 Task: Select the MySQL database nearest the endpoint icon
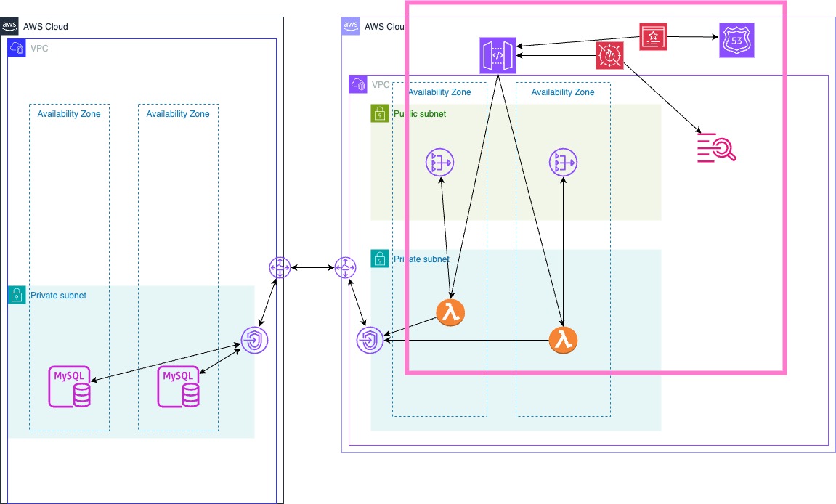pos(178,386)
